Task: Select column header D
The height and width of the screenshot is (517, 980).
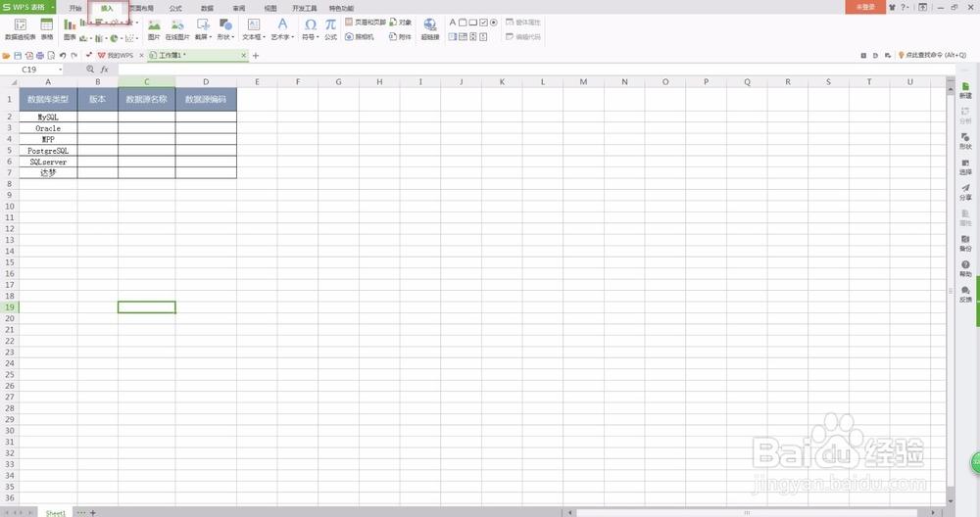Action: (206, 82)
